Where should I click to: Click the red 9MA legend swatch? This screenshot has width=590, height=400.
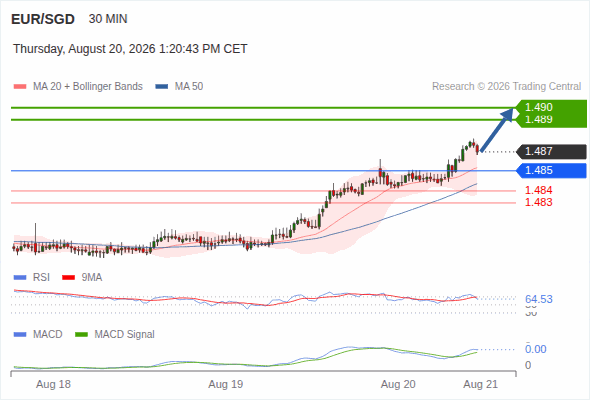68,278
